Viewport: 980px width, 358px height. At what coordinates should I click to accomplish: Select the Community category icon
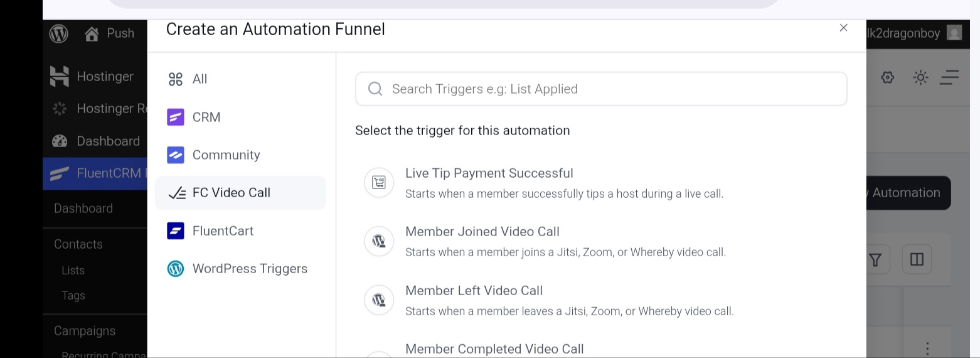[176, 155]
